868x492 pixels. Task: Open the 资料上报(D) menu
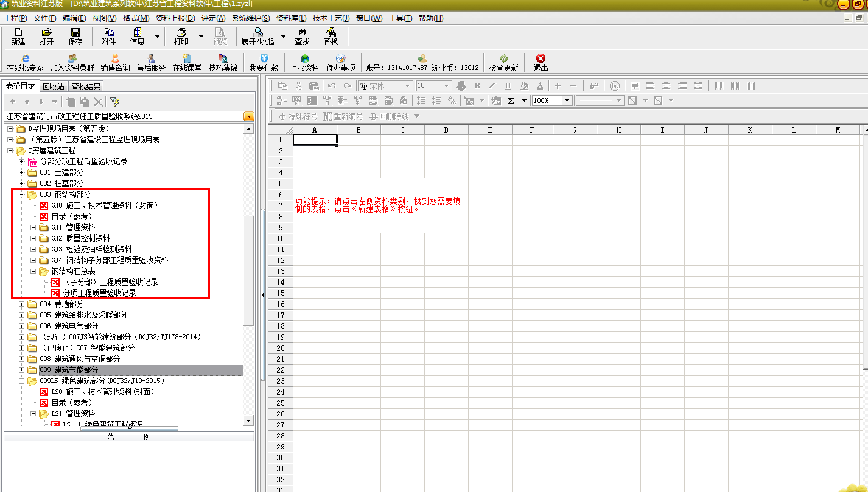tap(175, 18)
